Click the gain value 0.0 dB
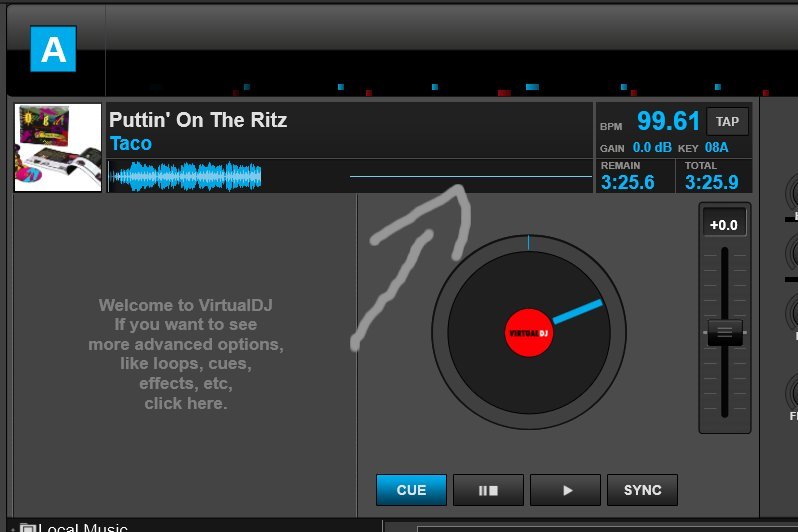Image resolution: width=798 pixels, height=532 pixels. (652, 148)
